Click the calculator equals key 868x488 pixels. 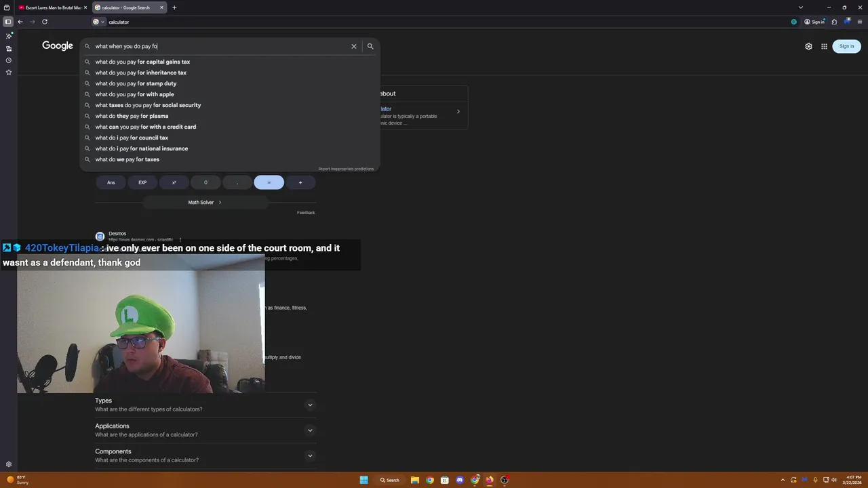(x=269, y=182)
